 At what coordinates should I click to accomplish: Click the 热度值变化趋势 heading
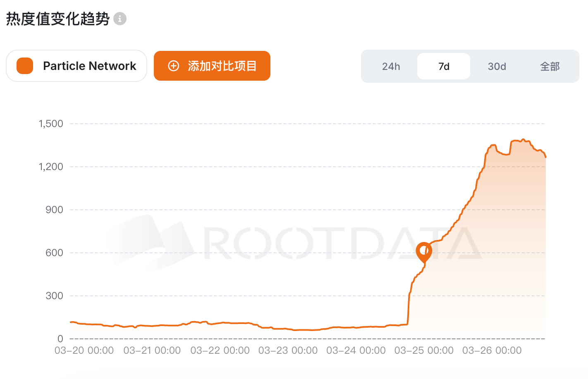pyautogui.click(x=58, y=19)
